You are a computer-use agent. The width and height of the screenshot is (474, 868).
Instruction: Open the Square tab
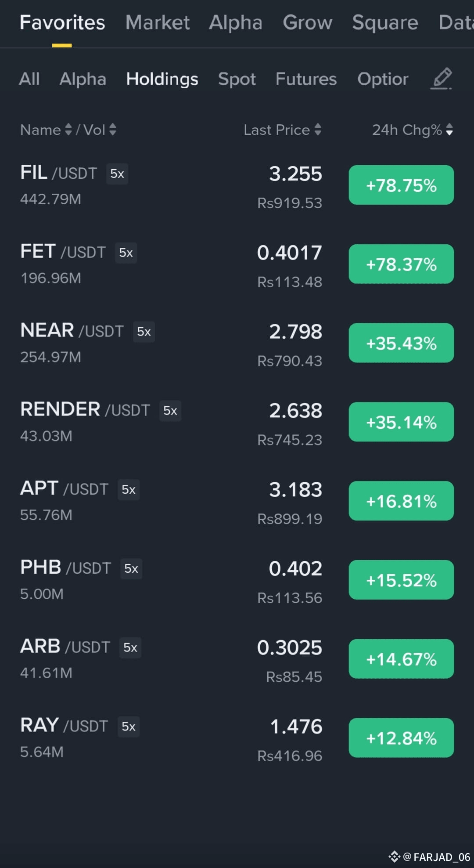(x=385, y=22)
